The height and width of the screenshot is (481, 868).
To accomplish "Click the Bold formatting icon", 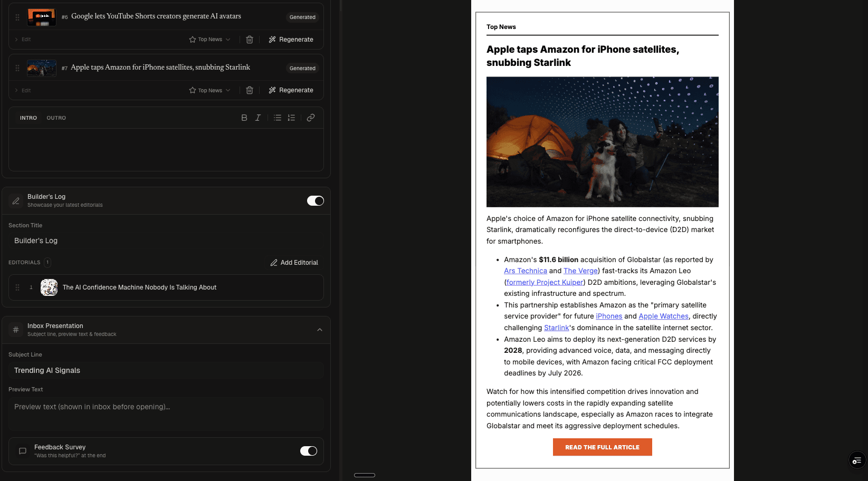I will [244, 118].
